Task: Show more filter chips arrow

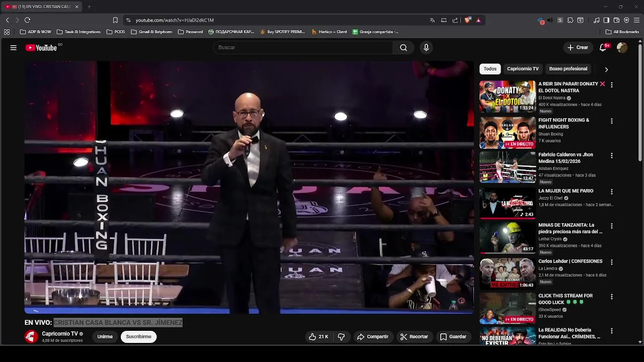Action: [x=606, y=69]
